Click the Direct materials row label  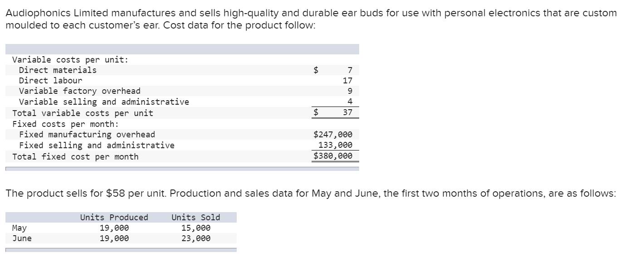click(58, 70)
